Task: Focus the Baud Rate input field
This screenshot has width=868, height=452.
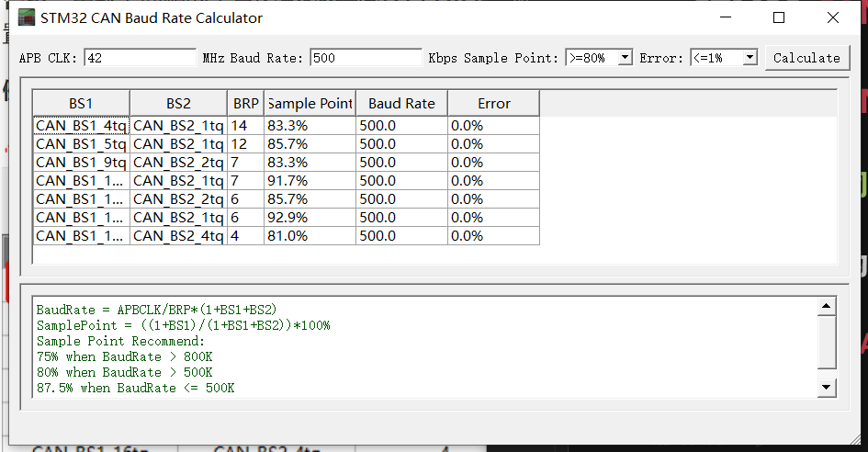Action: pos(366,58)
